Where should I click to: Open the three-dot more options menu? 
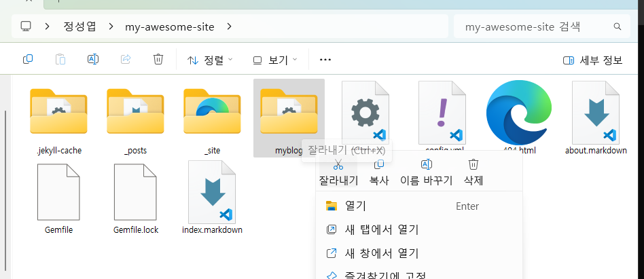[x=325, y=60]
